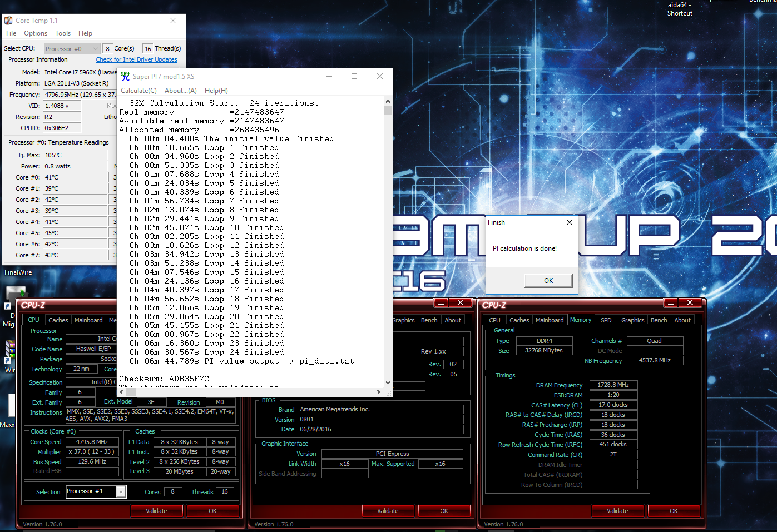
Task: Open Tools menu in Core Temp
Action: pos(63,33)
